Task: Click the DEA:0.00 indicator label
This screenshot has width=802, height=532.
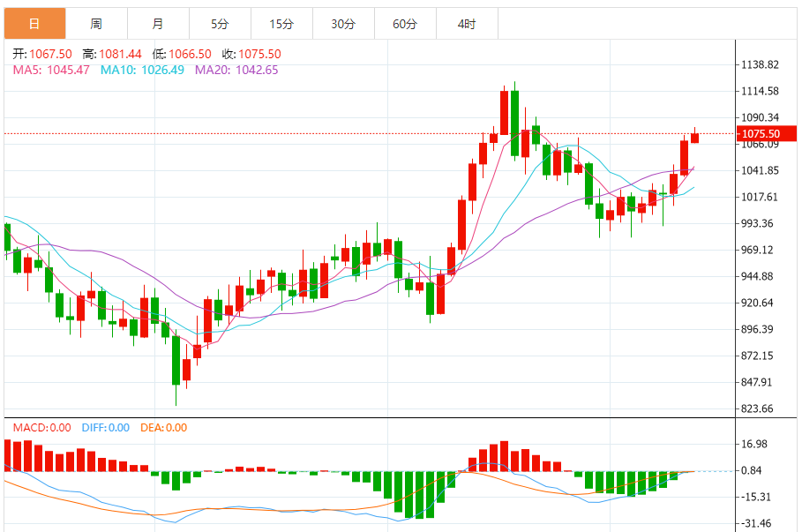Action: [x=164, y=427]
